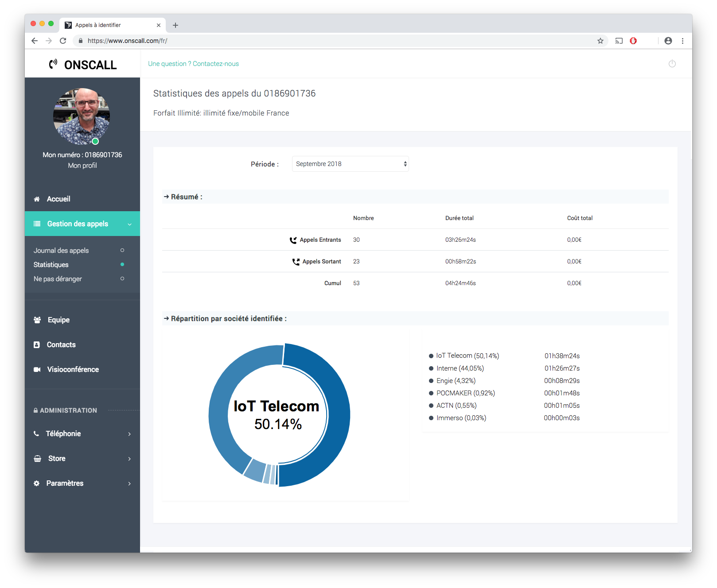This screenshot has width=717, height=588.
Task: Reload the page
Action: [63, 41]
